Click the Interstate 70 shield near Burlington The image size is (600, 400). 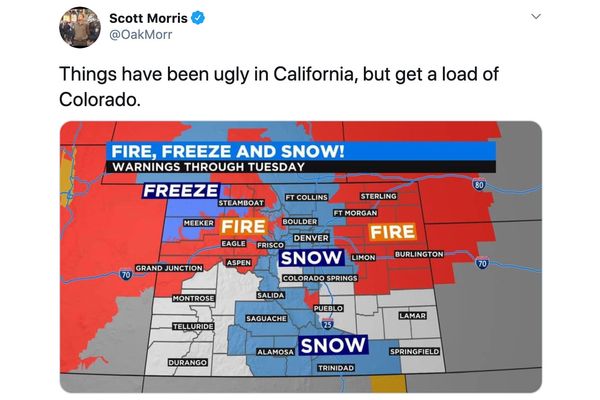coord(480,264)
